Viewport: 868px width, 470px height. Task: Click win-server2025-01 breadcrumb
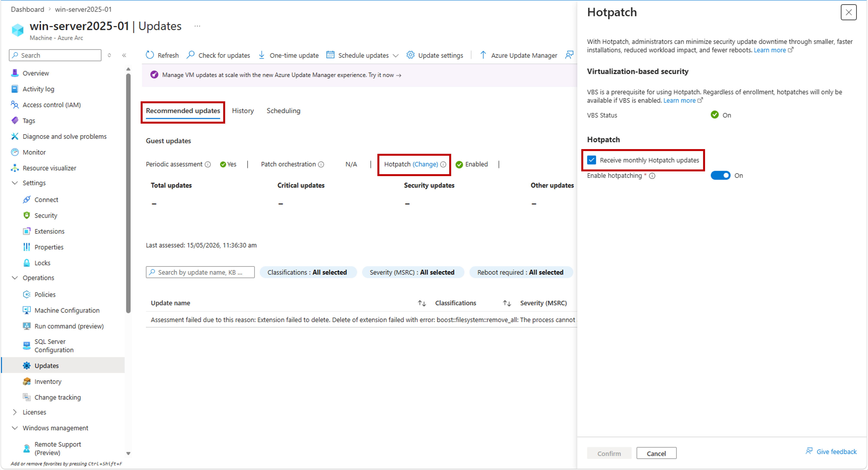pos(83,9)
